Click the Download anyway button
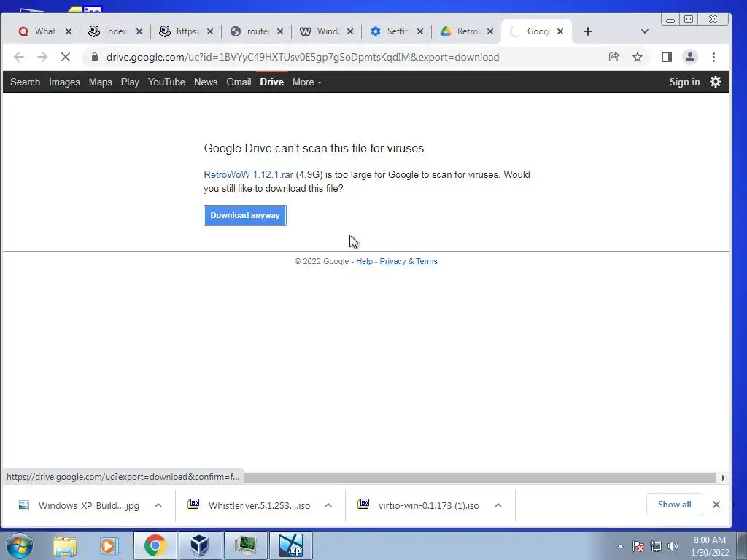747x560 pixels. coord(245,215)
